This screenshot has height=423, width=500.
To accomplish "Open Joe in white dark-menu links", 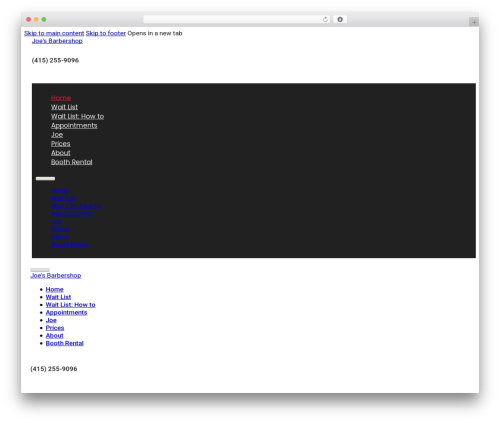I will pos(57,135).
